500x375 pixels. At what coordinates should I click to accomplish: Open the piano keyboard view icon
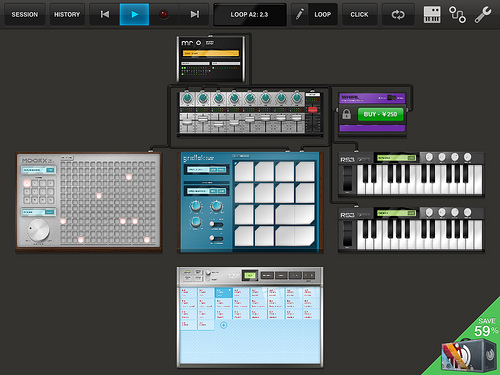coord(432,14)
